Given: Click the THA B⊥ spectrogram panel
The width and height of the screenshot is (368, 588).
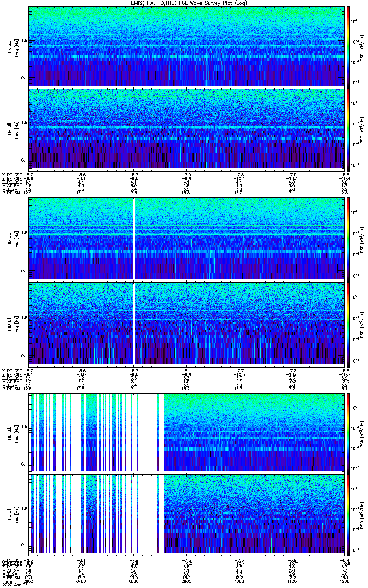Looking at the screenshot, I should click(x=186, y=46).
